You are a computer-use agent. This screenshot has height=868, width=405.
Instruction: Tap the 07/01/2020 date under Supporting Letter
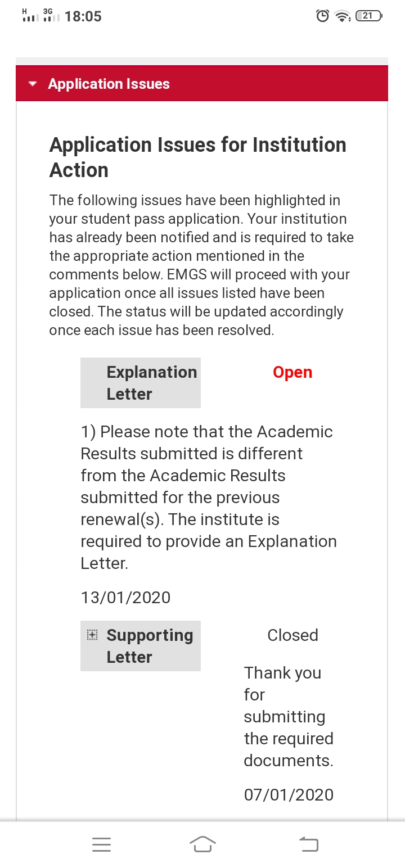point(289,794)
